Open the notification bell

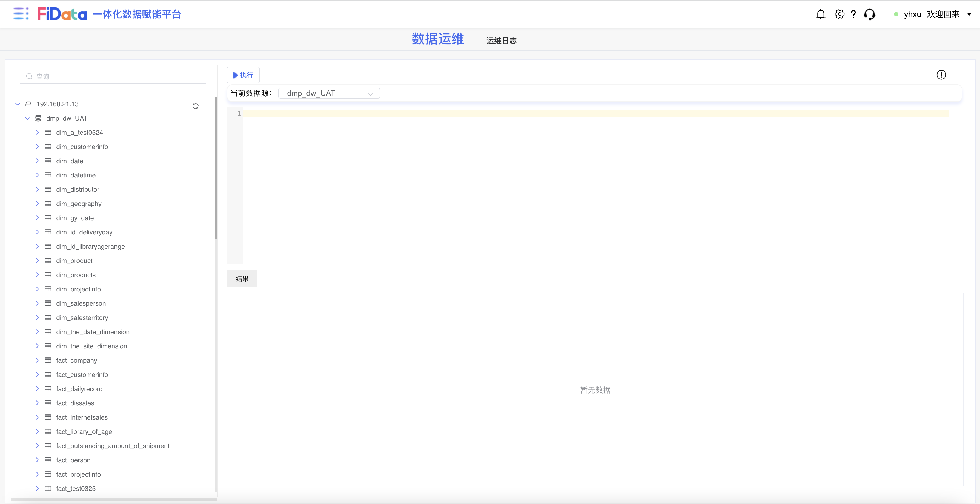click(821, 14)
